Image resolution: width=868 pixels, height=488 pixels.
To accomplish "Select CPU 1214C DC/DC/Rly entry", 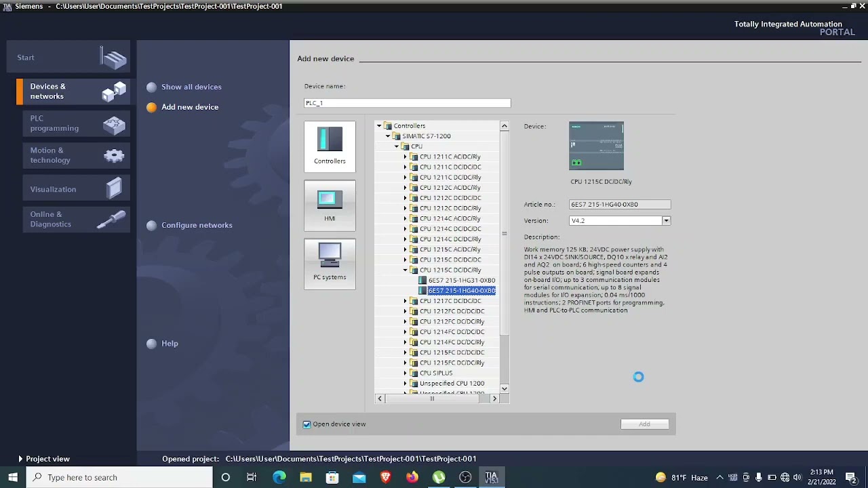I will point(450,239).
